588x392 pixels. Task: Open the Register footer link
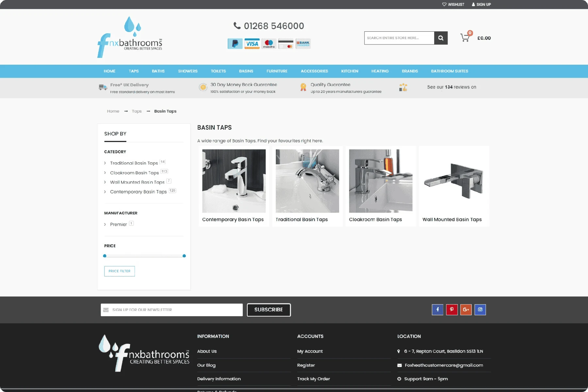[x=306, y=365]
